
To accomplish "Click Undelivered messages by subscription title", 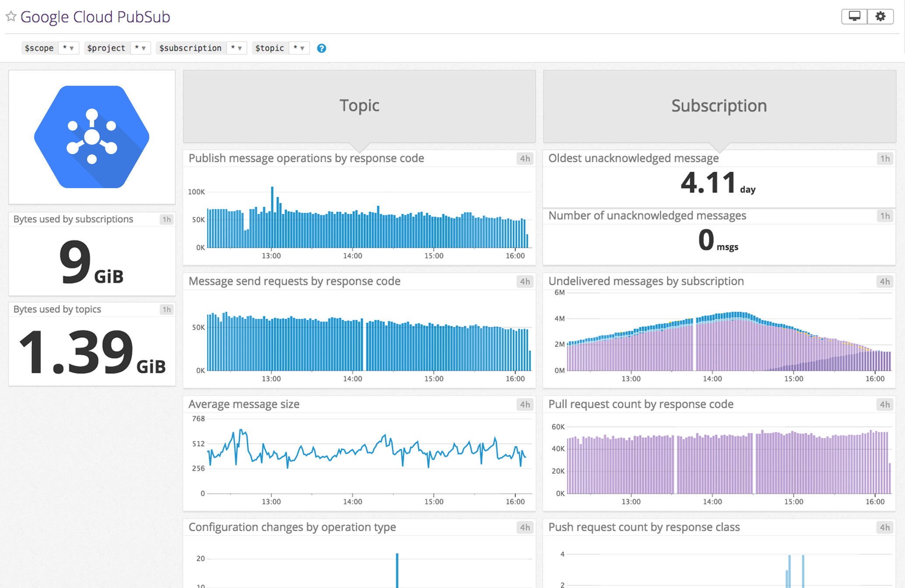I will (x=646, y=281).
